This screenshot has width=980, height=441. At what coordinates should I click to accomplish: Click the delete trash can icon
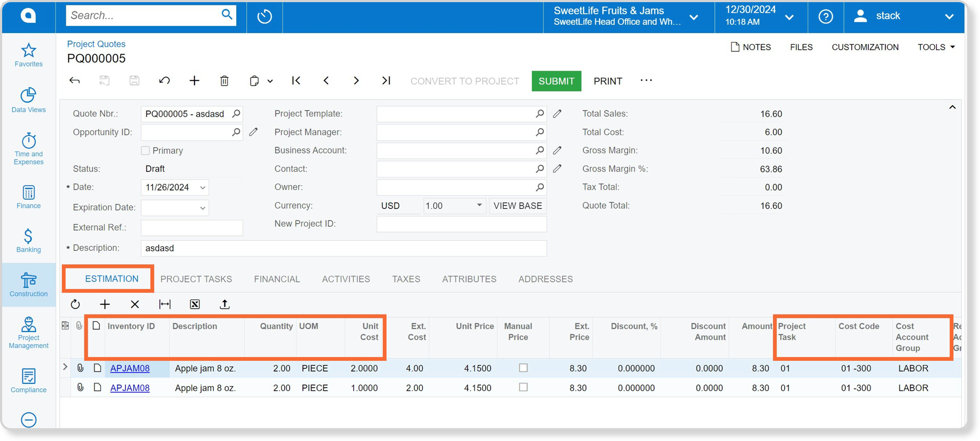pyautogui.click(x=224, y=81)
